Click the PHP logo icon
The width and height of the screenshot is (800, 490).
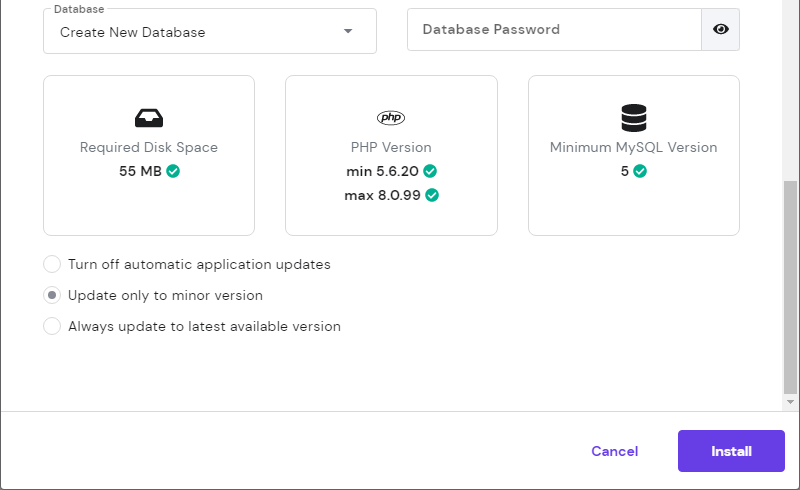391,118
